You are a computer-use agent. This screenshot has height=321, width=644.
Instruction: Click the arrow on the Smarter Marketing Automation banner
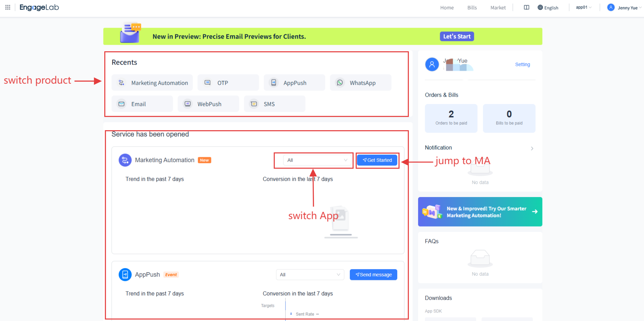(x=535, y=212)
